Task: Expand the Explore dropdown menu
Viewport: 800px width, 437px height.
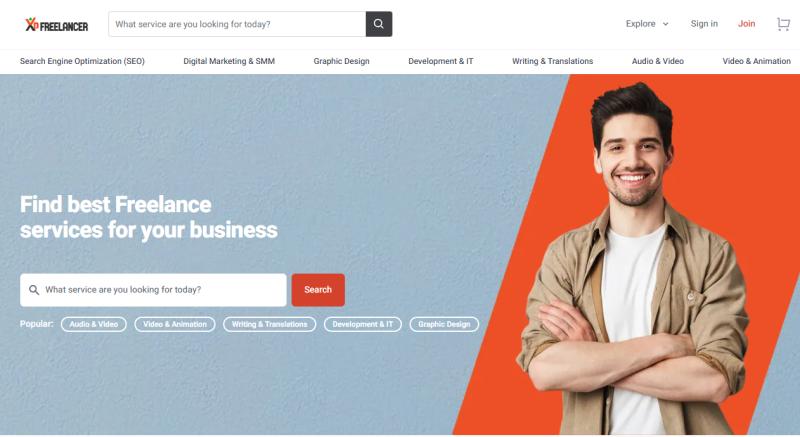Action: [x=647, y=24]
